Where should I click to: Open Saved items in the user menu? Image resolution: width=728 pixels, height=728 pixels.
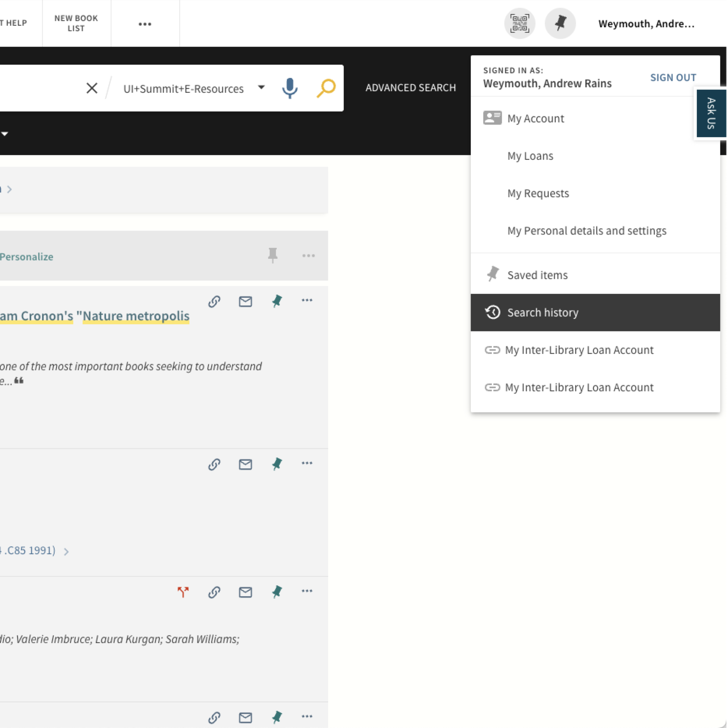click(595, 275)
